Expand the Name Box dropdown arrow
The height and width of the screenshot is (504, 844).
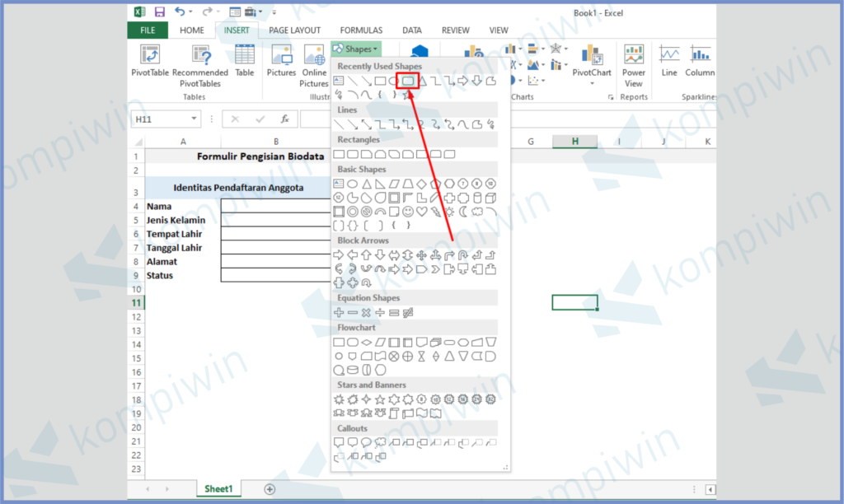coord(195,119)
